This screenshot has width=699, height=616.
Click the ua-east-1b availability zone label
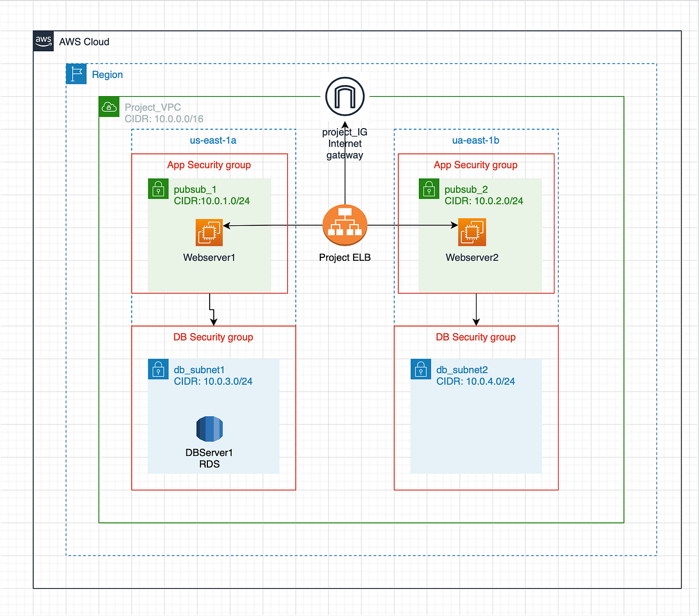476,140
